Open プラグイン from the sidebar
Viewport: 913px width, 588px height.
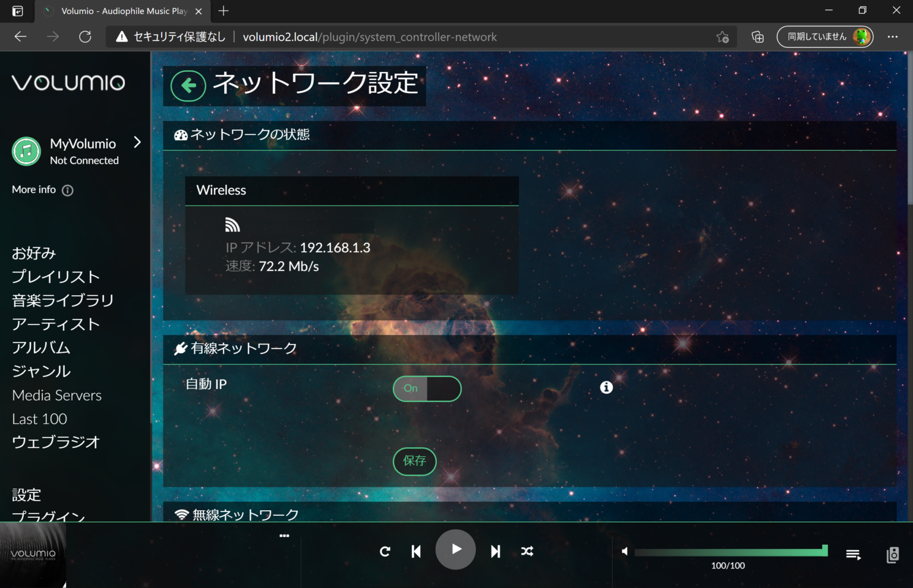coord(48,516)
